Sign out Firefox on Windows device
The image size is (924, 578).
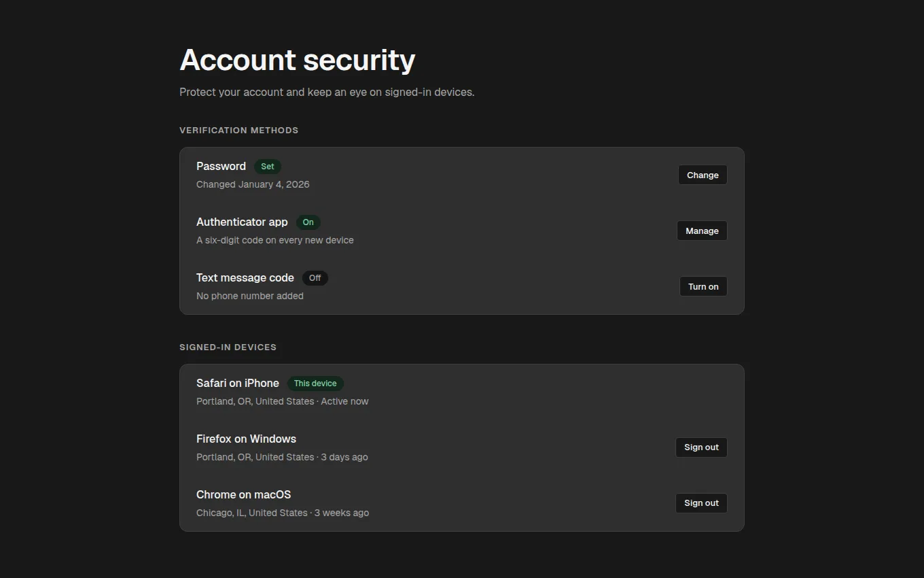tap(701, 447)
